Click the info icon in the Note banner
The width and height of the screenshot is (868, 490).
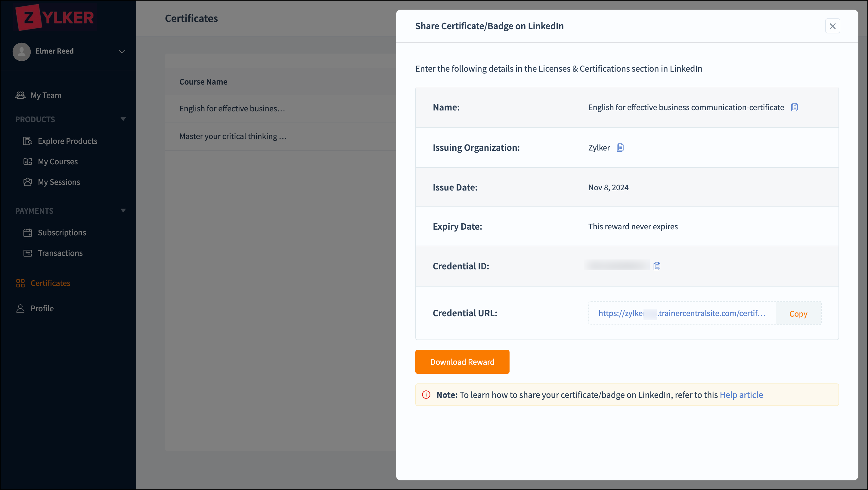pyautogui.click(x=426, y=395)
